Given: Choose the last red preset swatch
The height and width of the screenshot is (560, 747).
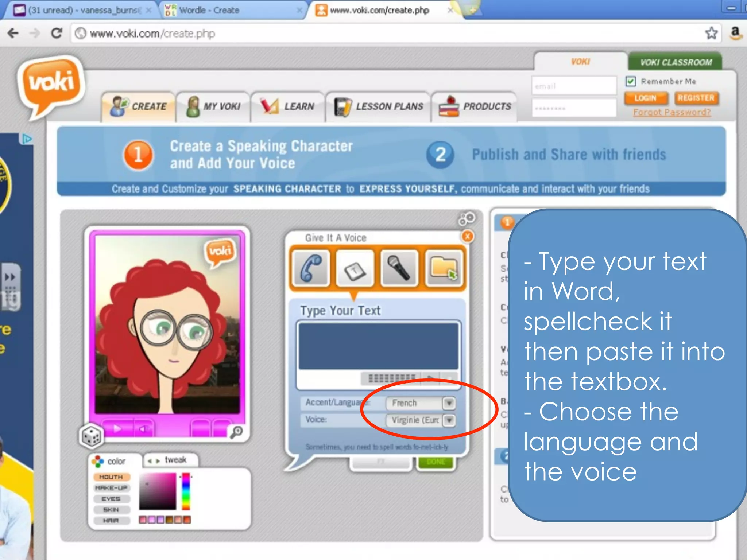Looking at the screenshot, I should 187,520.
